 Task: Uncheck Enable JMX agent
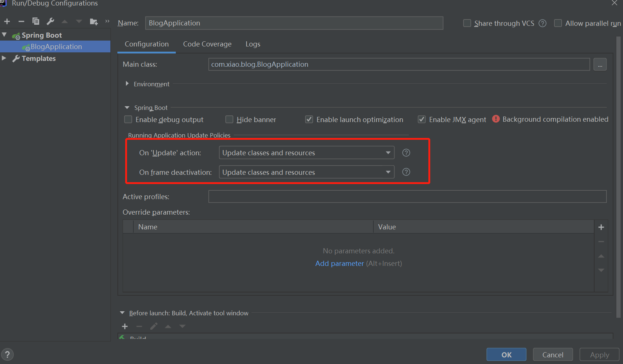422,119
